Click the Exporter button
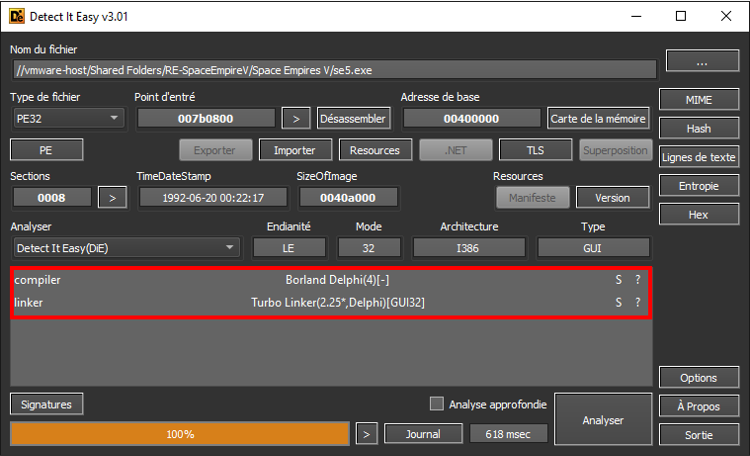Image resolution: width=750 pixels, height=456 pixels. pyautogui.click(x=215, y=150)
